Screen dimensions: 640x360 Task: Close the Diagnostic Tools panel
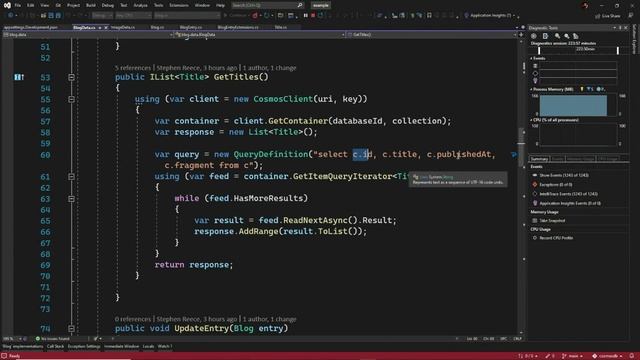(626, 28)
